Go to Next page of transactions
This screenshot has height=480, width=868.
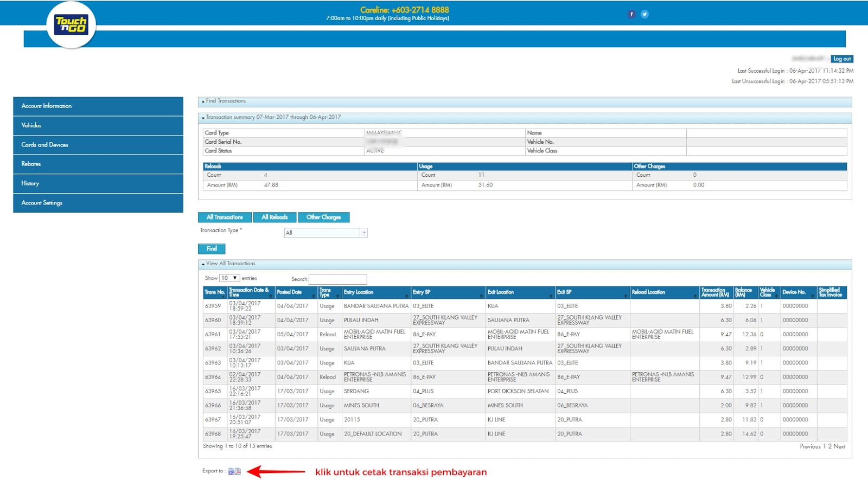click(839, 446)
